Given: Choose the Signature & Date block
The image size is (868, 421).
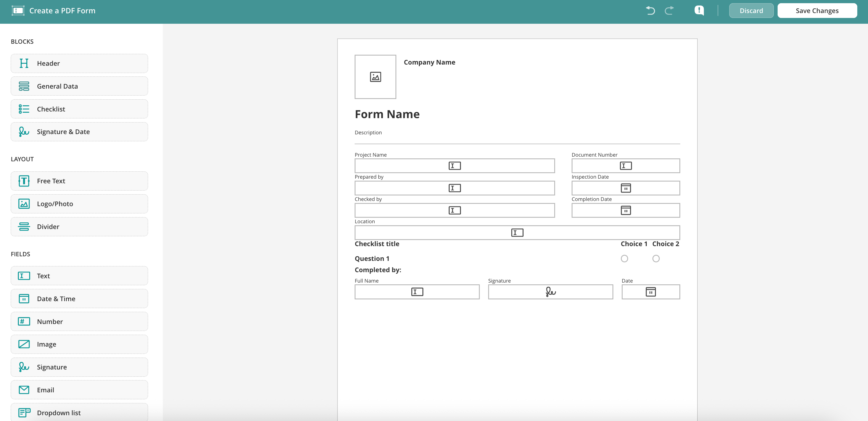Looking at the screenshot, I should [79, 132].
